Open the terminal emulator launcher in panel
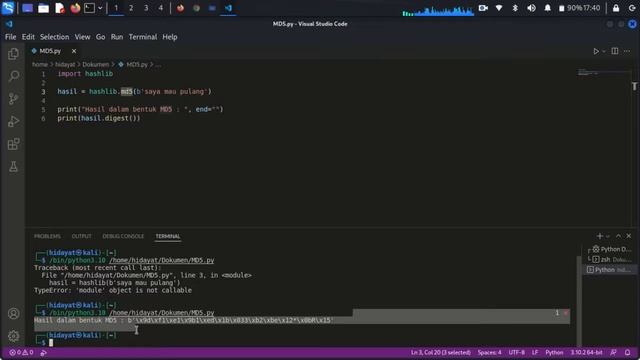 [x=89, y=8]
